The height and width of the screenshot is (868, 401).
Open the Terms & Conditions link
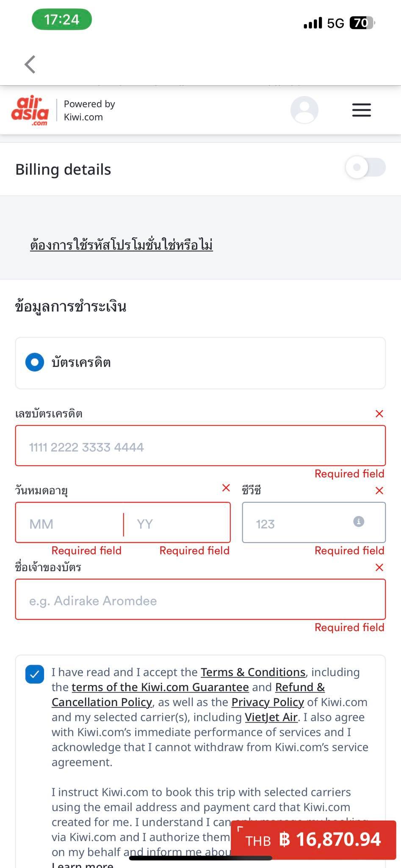(x=253, y=672)
